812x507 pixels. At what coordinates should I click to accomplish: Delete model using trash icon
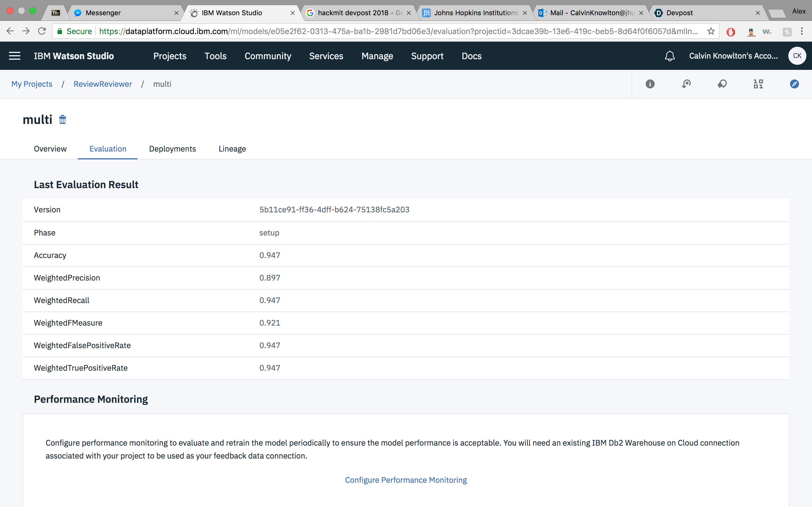pyautogui.click(x=63, y=120)
